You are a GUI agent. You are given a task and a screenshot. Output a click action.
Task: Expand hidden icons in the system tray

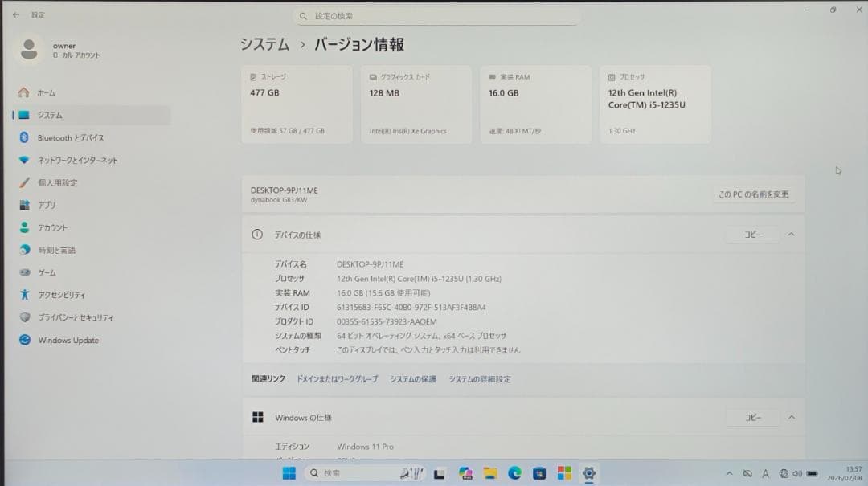730,474
